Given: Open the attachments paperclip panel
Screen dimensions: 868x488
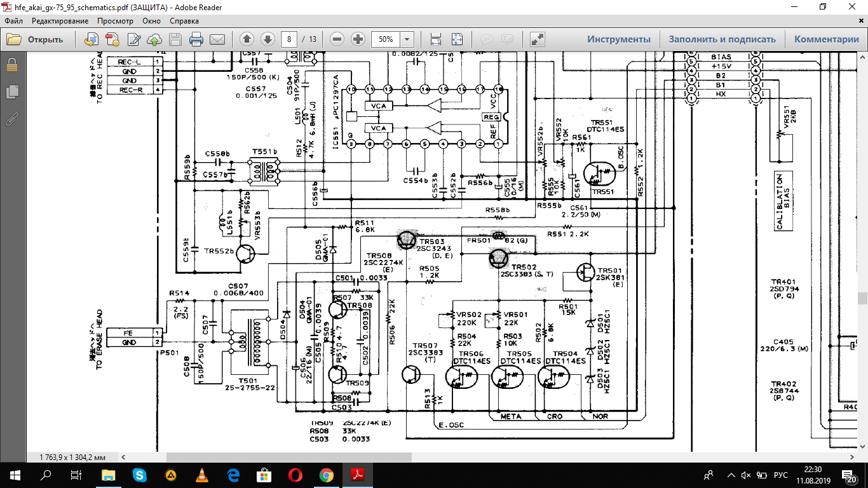Looking at the screenshot, I should point(11,119).
